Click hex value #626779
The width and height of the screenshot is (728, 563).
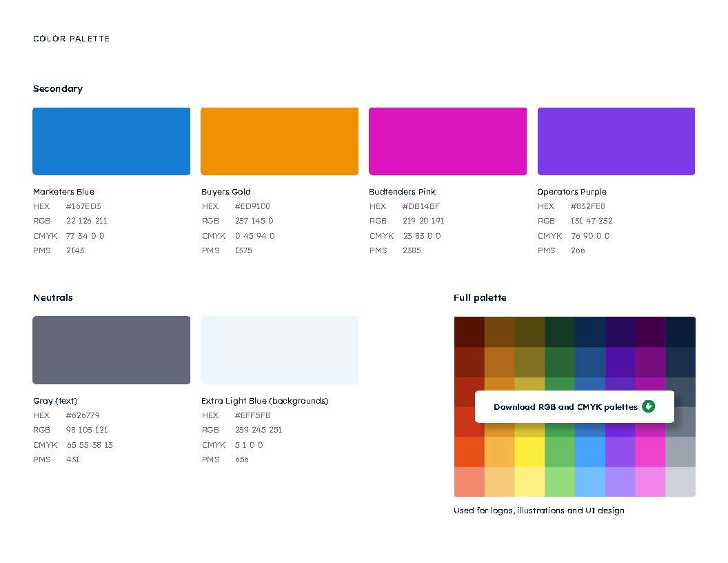click(83, 415)
